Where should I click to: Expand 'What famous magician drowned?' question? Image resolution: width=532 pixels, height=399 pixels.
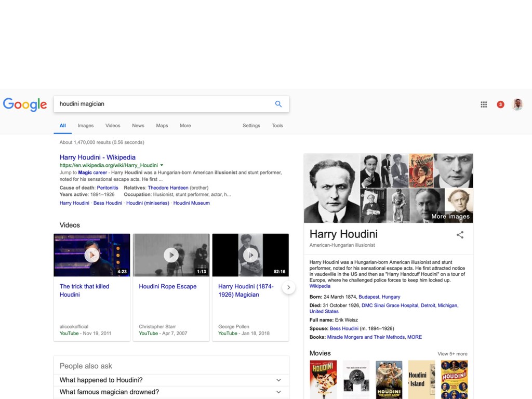(x=171, y=392)
